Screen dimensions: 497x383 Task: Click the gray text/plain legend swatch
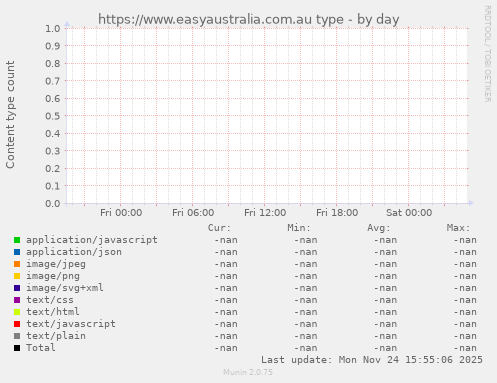click(17, 336)
